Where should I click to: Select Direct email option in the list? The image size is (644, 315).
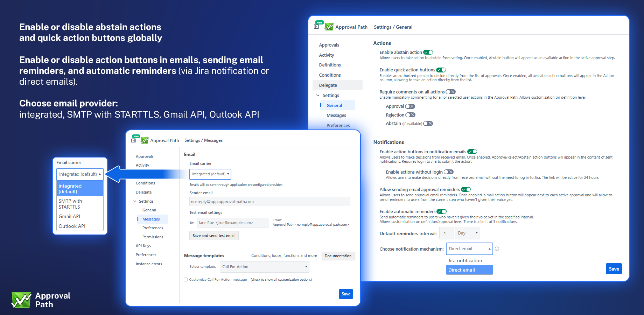coord(469,270)
